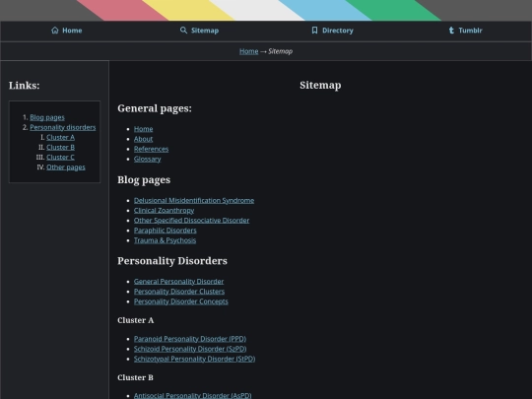Click the Sitemap page title
The image size is (532, 399).
coord(320,85)
